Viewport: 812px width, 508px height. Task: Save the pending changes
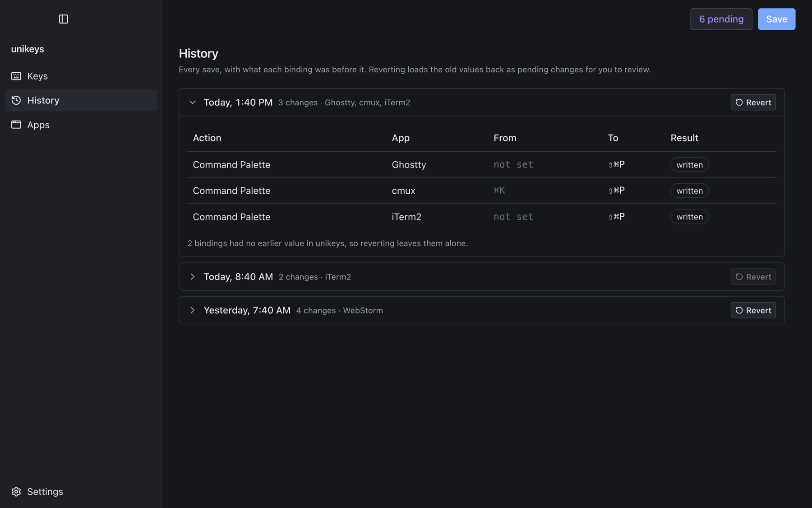tap(776, 19)
